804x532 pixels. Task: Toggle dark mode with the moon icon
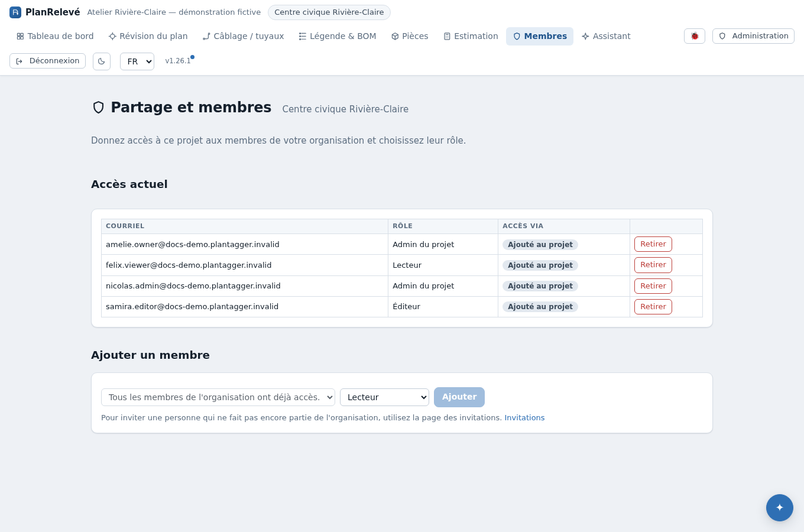(102, 61)
